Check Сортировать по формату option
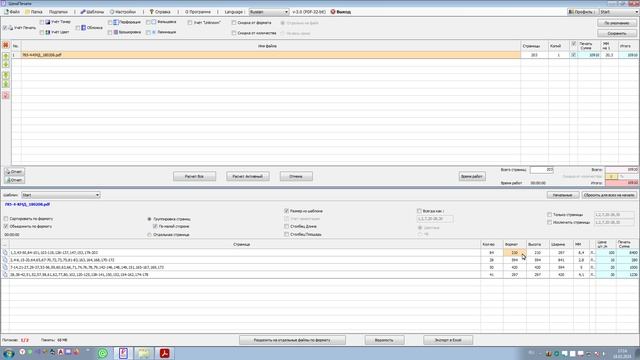 pos(6,219)
